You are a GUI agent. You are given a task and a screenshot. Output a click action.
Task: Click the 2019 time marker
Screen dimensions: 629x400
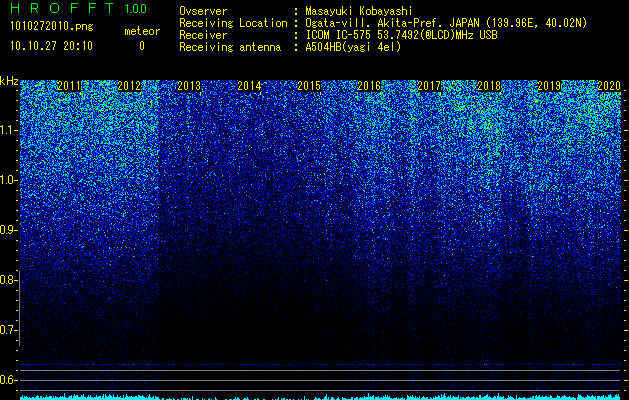point(549,86)
